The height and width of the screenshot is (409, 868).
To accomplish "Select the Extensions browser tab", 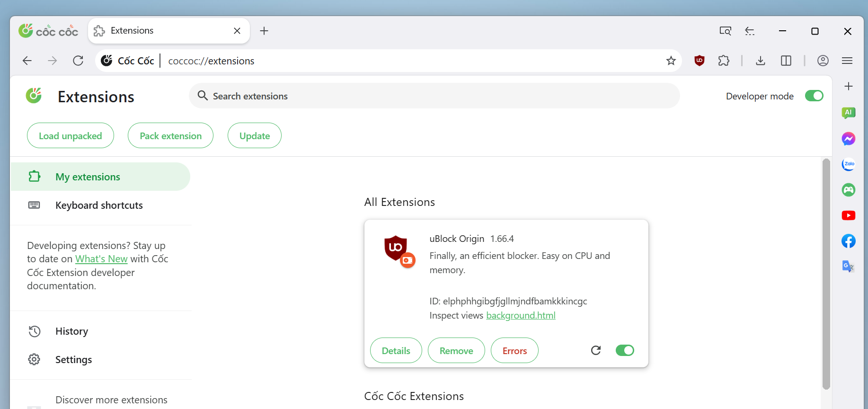I will click(x=169, y=31).
